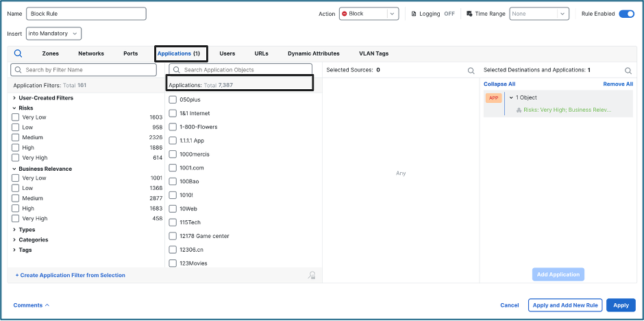Click Create Application Filter from Selection
The height and width of the screenshot is (321, 644).
71,275
